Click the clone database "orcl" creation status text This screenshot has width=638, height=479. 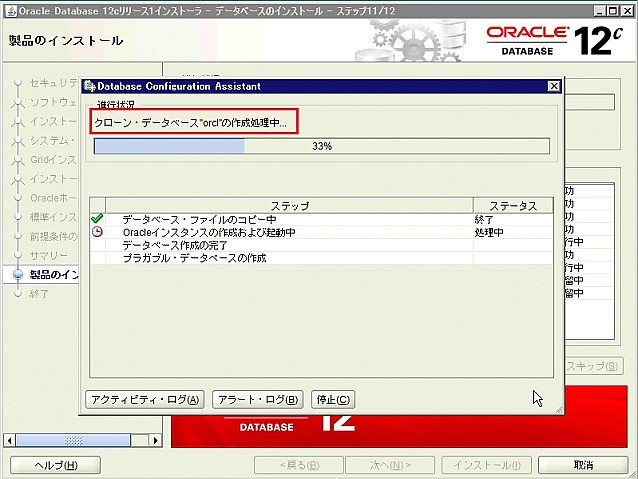pyautogui.click(x=190, y=122)
